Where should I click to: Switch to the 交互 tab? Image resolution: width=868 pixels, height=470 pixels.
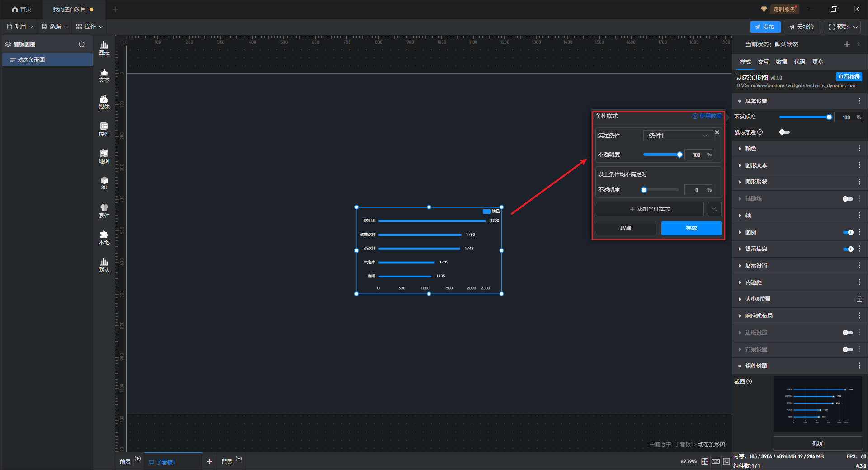[x=763, y=62]
